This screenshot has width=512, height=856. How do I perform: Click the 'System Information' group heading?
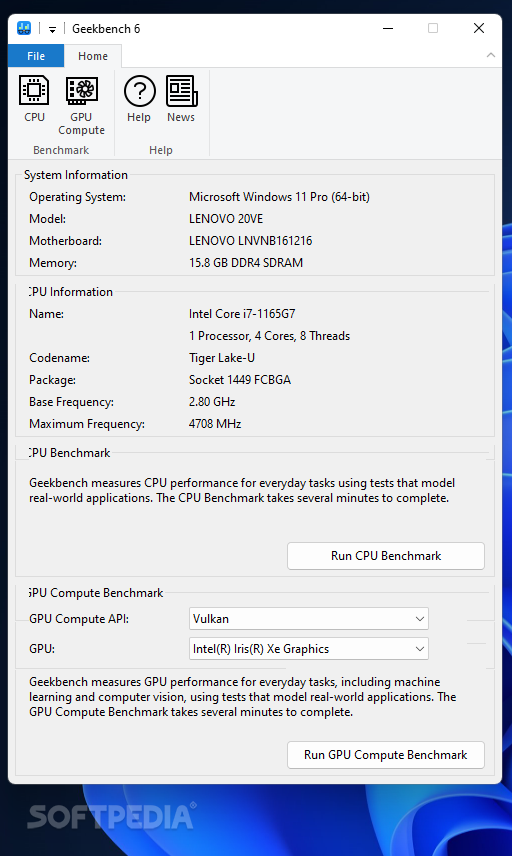(76, 175)
